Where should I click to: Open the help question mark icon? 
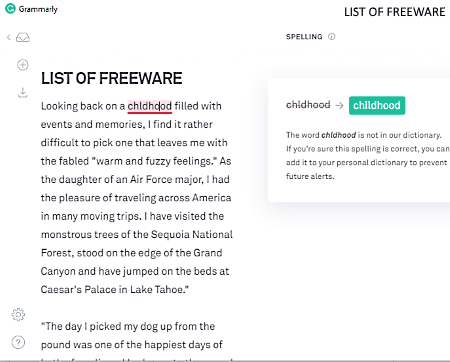(x=18, y=342)
